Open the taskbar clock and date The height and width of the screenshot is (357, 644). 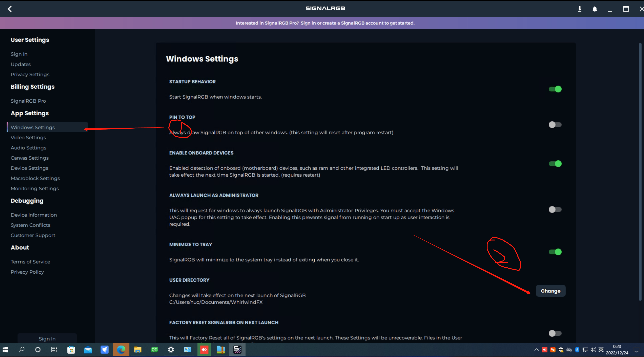(x=617, y=350)
